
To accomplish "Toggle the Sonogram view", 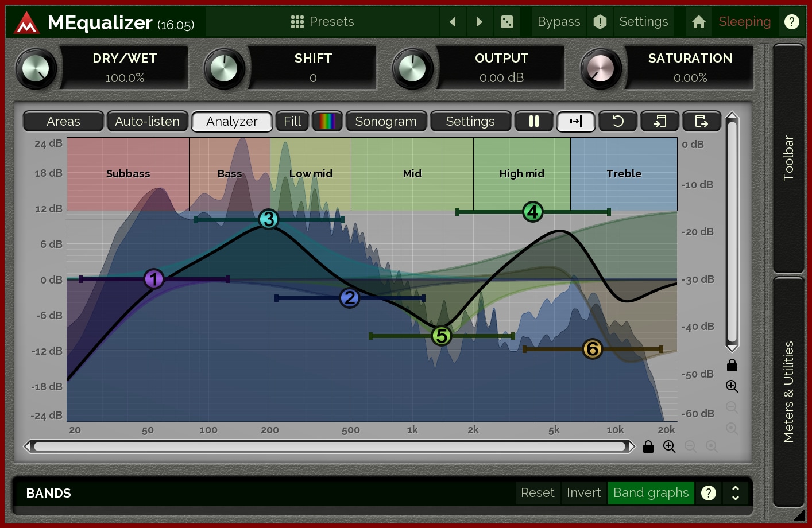I will (386, 121).
